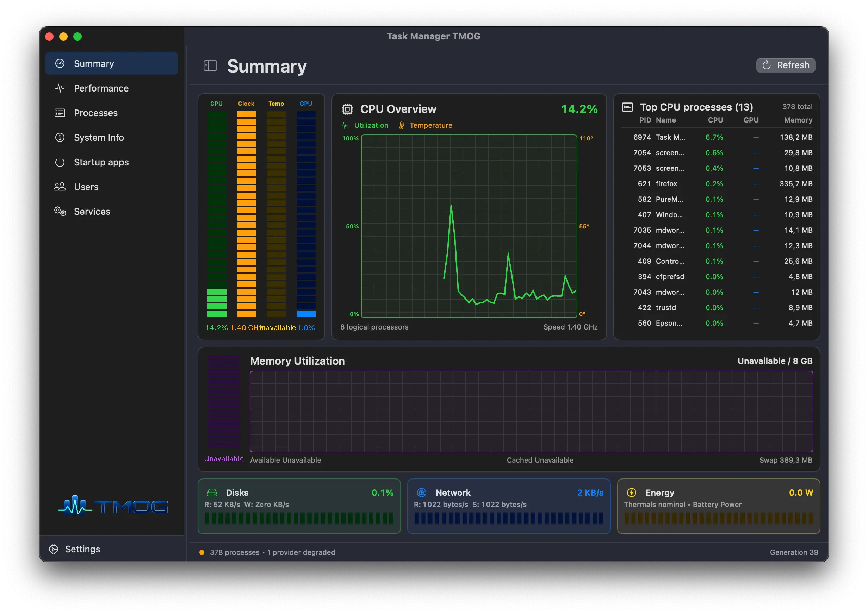The width and height of the screenshot is (868, 614).
Task: Click the PID column header
Action: pos(645,120)
